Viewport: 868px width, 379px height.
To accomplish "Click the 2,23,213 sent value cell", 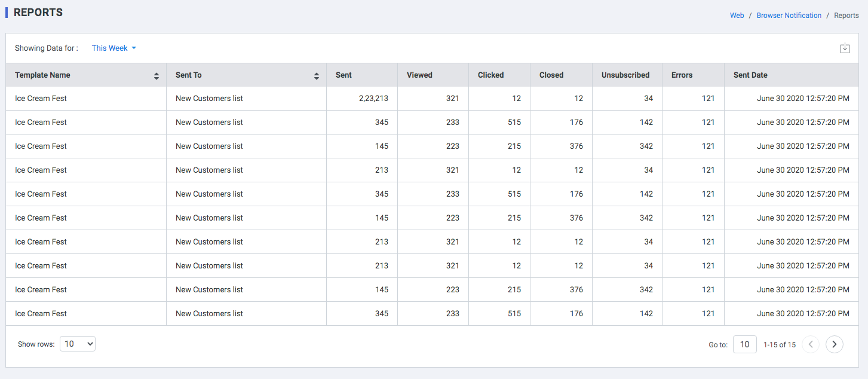I will click(362, 99).
